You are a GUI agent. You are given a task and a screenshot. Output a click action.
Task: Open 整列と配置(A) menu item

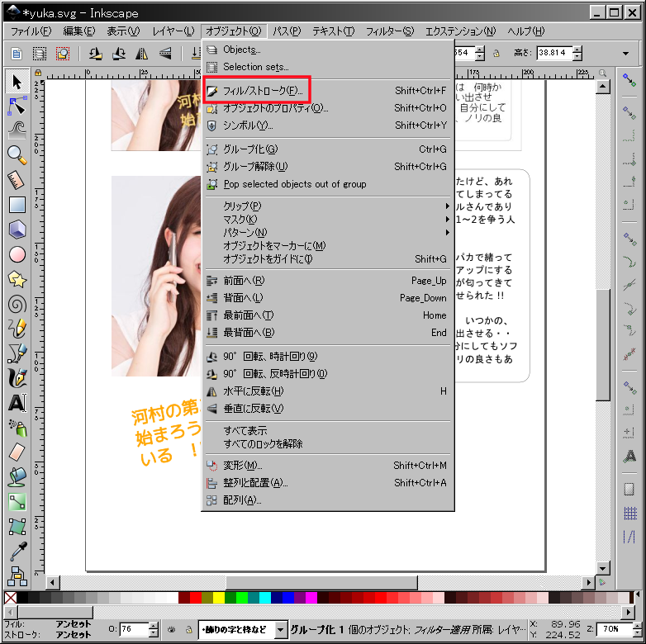click(328, 483)
